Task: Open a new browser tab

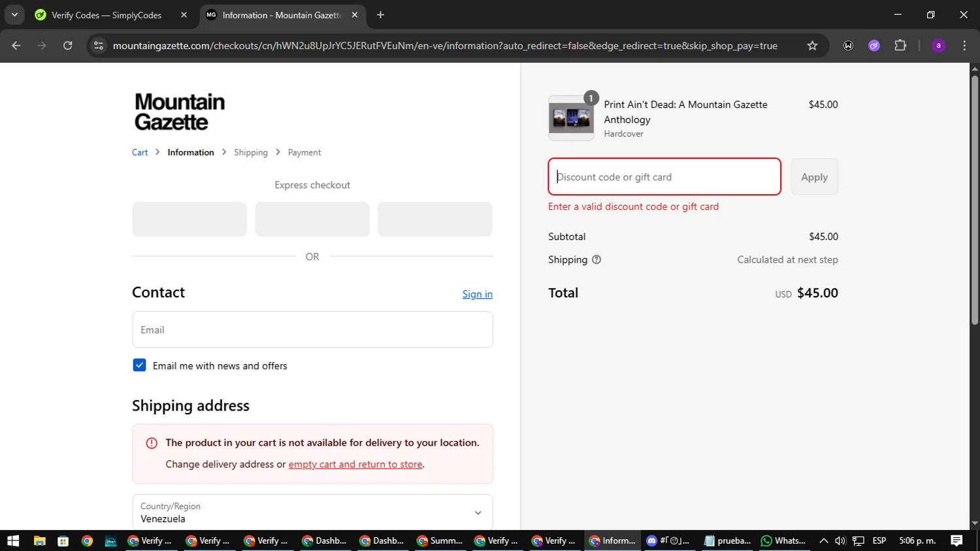Action: pos(380,15)
